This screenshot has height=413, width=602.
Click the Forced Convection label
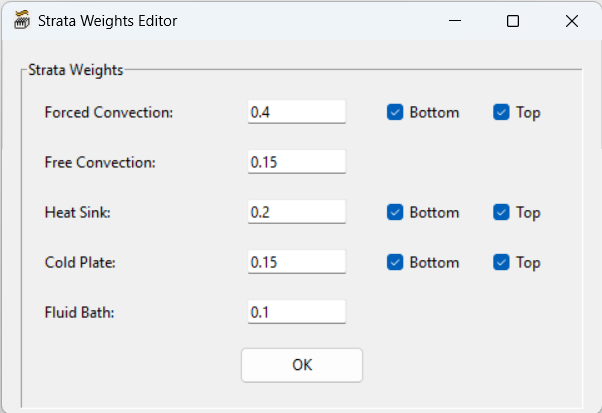point(109,112)
